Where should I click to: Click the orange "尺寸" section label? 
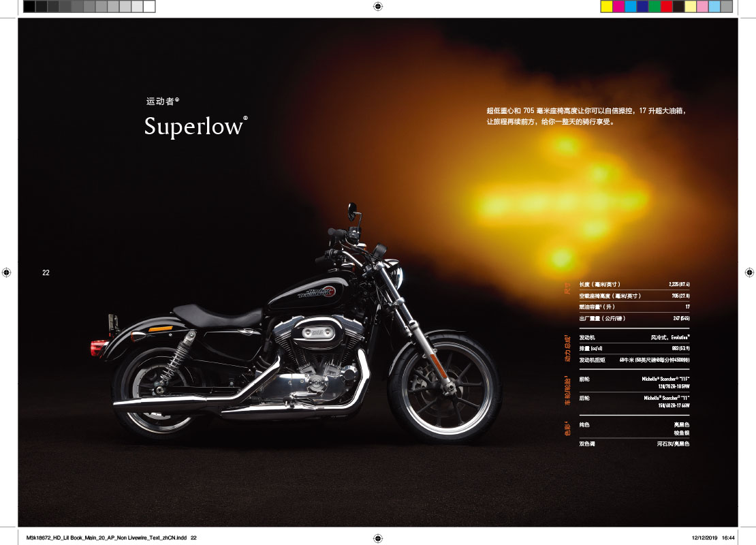click(567, 288)
